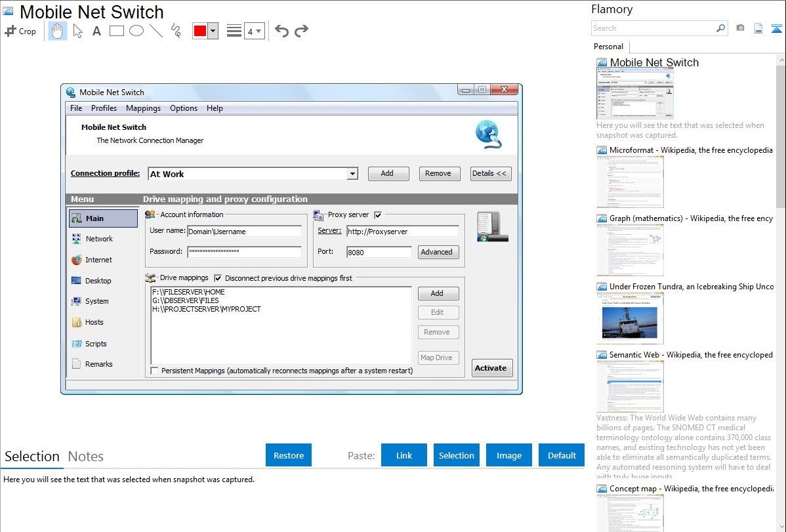The width and height of the screenshot is (786, 532).
Task: Toggle the Proxy server checkbox
Action: [x=378, y=215]
